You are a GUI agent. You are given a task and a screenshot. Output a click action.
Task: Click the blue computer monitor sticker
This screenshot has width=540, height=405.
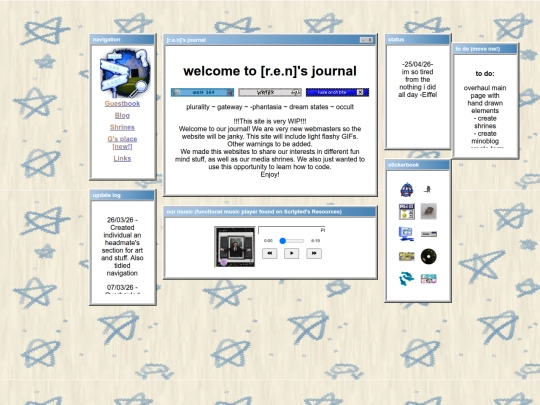[x=406, y=234]
